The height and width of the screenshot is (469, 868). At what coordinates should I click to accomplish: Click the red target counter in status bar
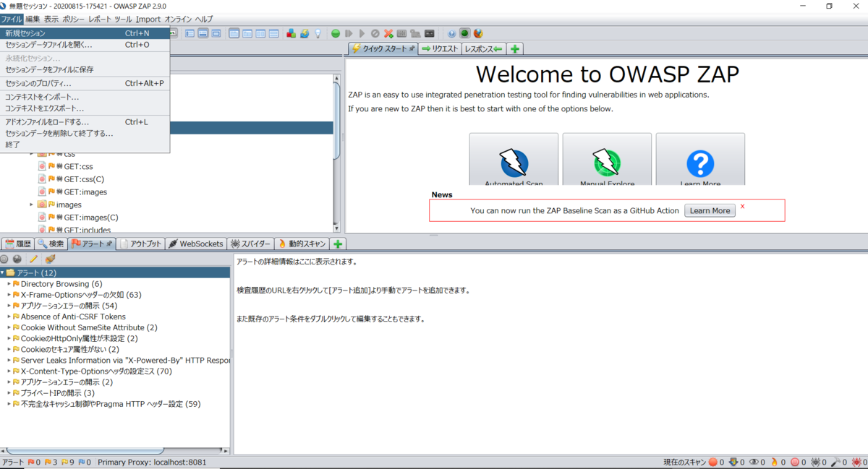(x=799, y=462)
